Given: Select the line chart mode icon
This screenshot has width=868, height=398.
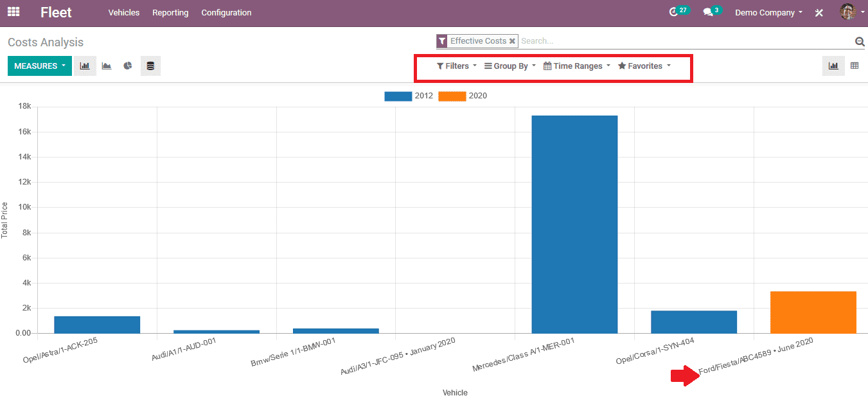Looking at the screenshot, I should [107, 66].
